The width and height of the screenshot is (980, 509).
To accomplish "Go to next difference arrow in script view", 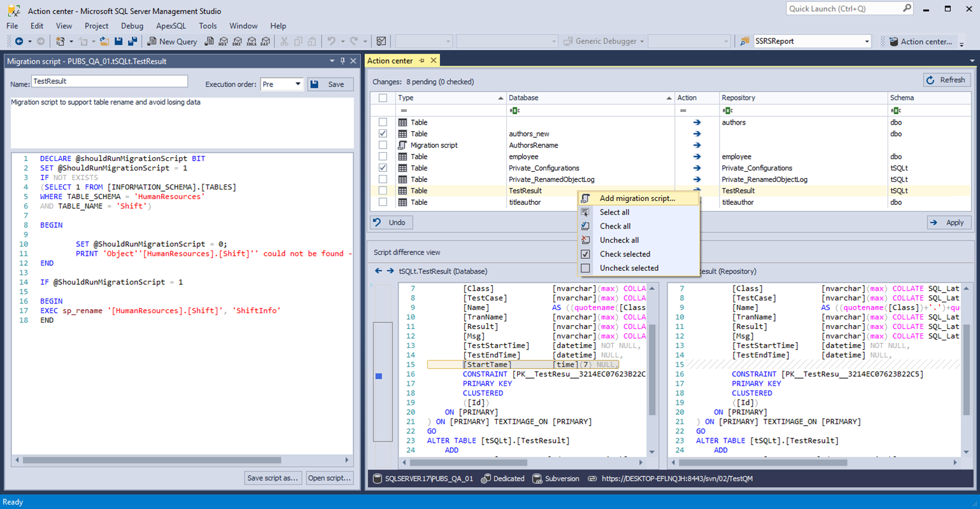I will [390, 271].
